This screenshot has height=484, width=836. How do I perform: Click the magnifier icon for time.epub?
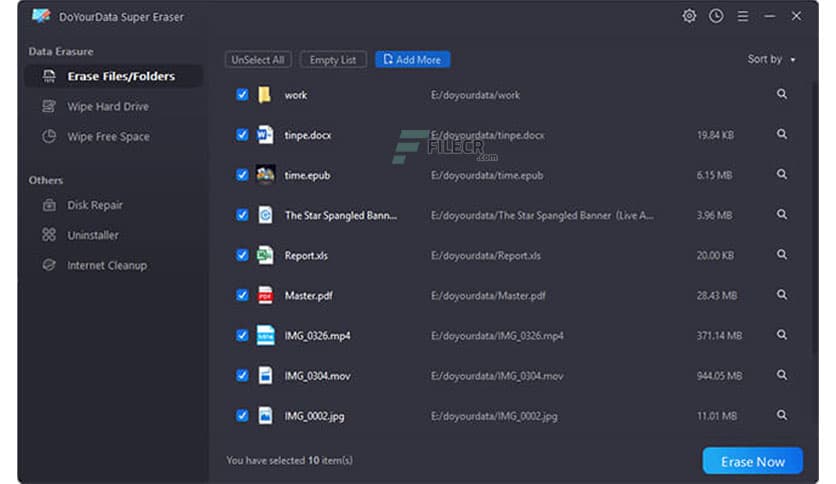pos(782,174)
